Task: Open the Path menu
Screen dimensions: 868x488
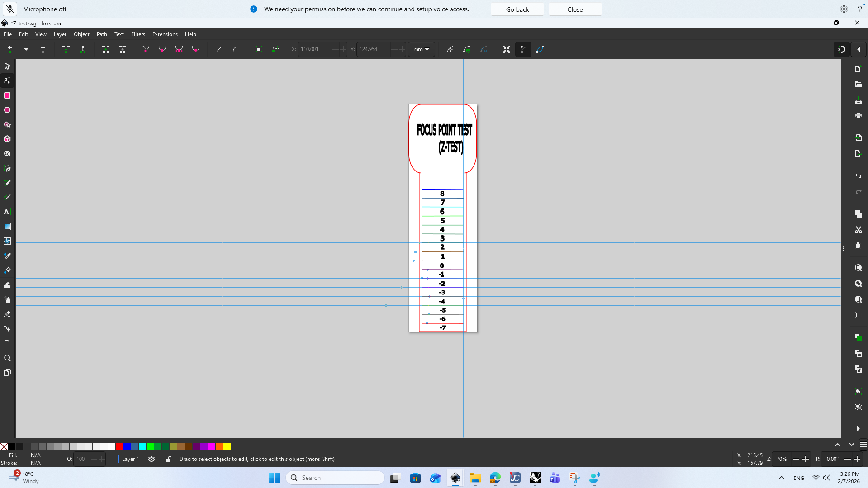Action: tap(102, 34)
